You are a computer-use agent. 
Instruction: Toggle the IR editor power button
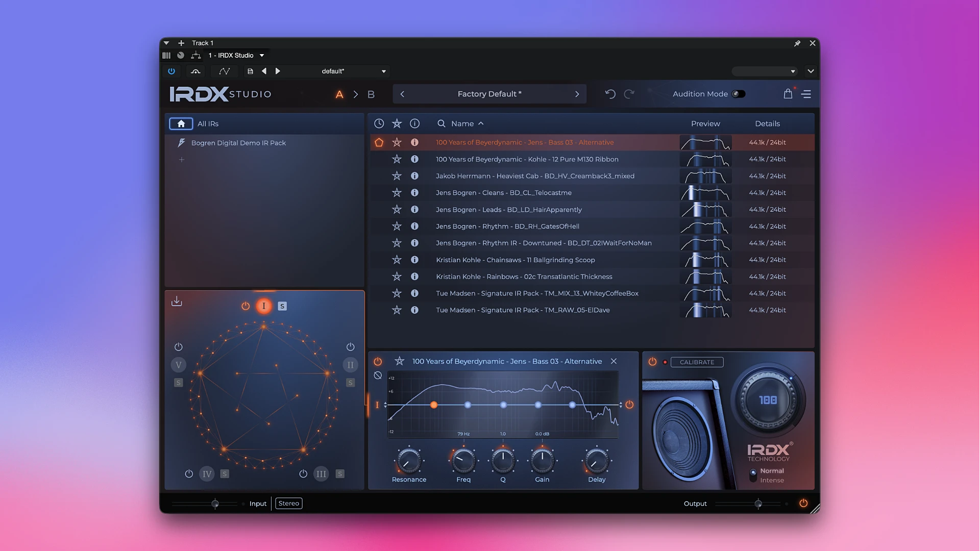click(378, 361)
